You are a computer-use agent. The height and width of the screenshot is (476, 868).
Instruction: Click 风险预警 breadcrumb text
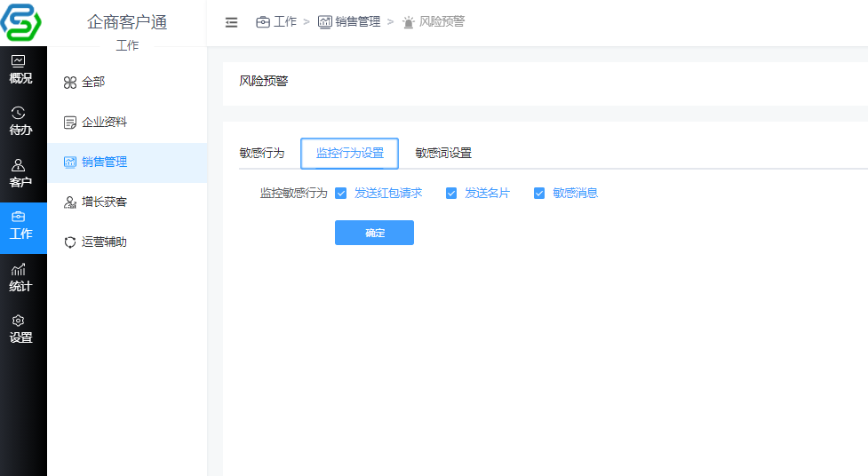click(x=442, y=22)
